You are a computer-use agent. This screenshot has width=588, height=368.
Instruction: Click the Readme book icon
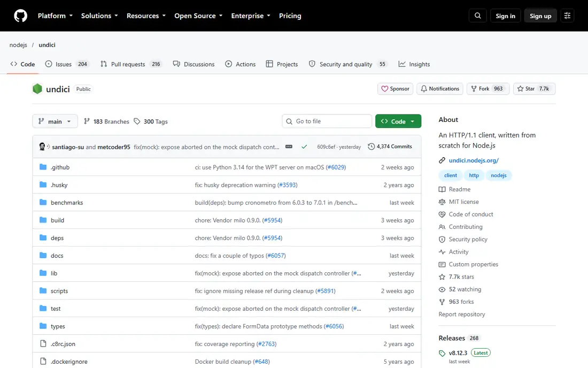coord(442,189)
